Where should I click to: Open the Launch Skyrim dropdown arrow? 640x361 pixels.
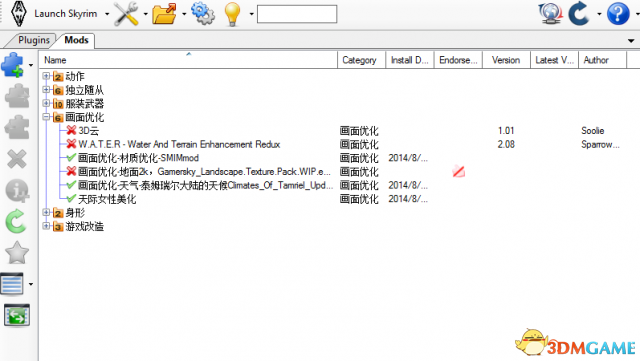pyautogui.click(x=107, y=14)
